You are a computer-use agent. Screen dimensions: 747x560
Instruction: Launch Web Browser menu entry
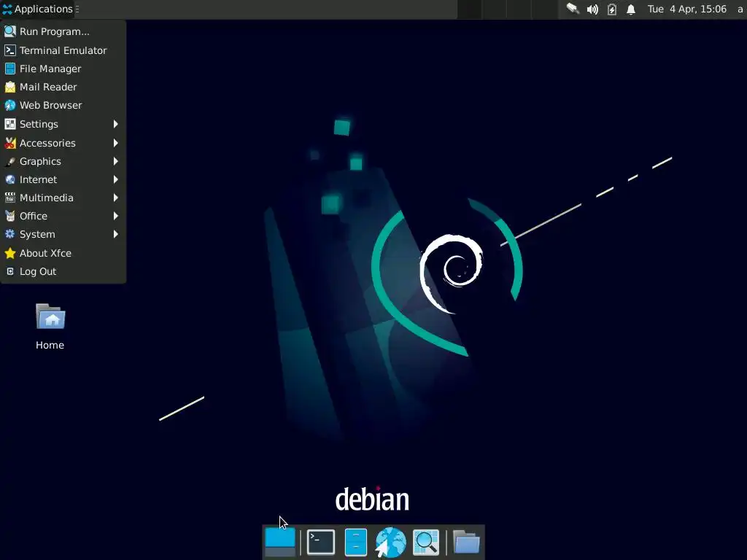[x=63, y=105]
